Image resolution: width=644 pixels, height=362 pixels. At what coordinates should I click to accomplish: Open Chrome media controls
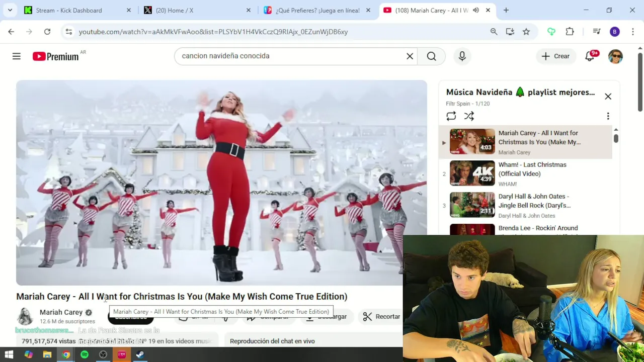pos(597,32)
